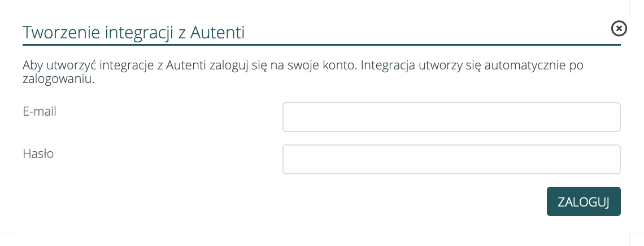Place cursor in the E-mail box
The image size is (644, 246).
451,117
